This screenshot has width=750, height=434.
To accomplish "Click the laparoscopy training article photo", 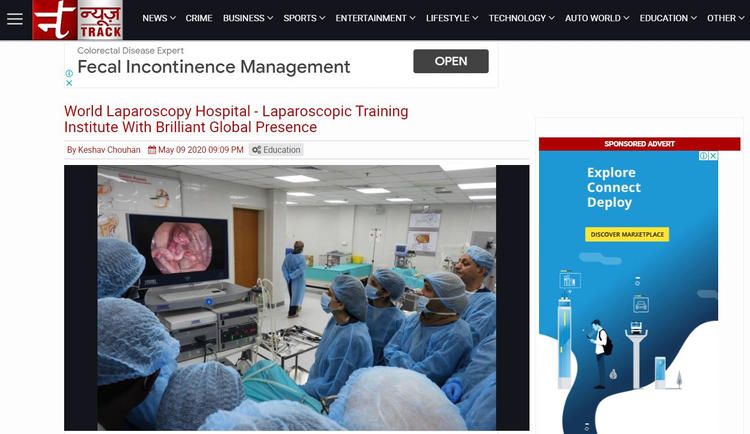I will click(297, 298).
